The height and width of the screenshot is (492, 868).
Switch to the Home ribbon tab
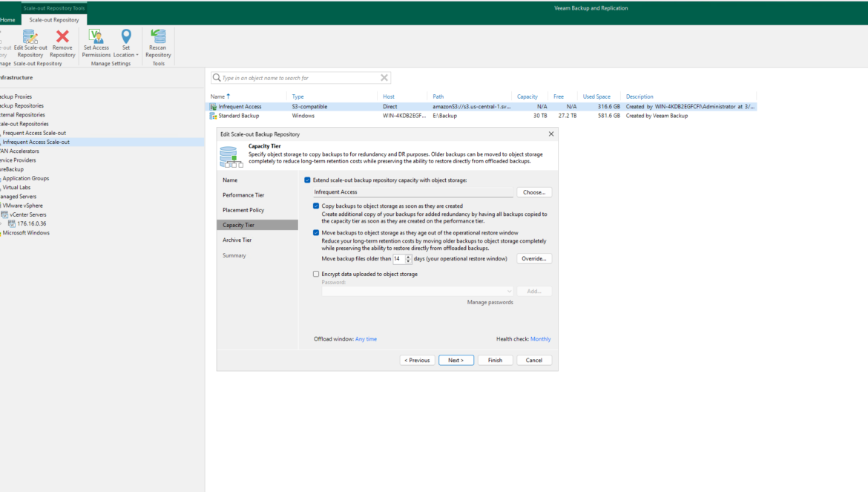pyautogui.click(x=7, y=20)
